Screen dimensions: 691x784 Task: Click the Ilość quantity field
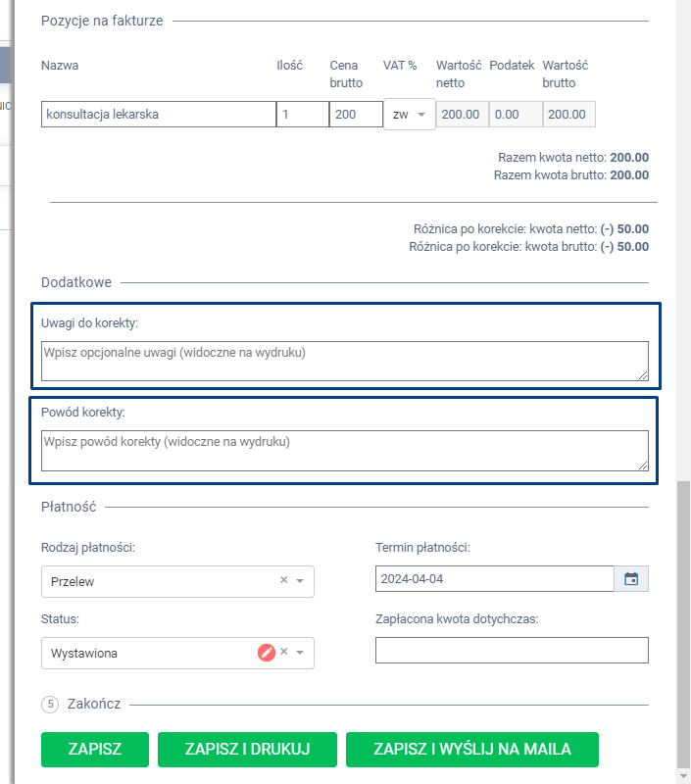pos(302,114)
